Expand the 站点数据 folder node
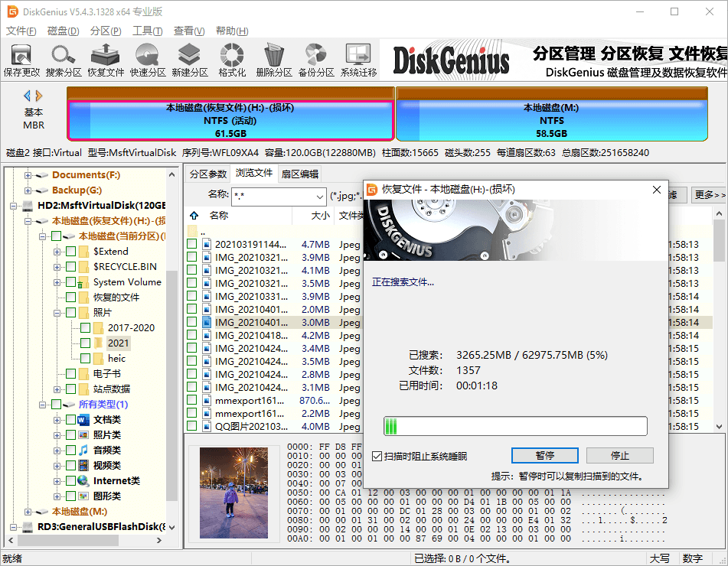Screen dimensions: 728x566 (57, 390)
